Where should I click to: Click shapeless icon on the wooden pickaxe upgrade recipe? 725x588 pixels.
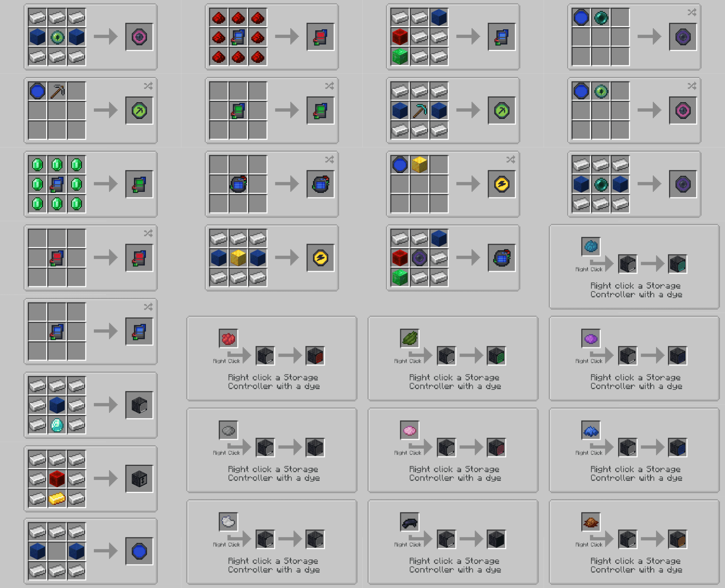pyautogui.click(x=148, y=86)
